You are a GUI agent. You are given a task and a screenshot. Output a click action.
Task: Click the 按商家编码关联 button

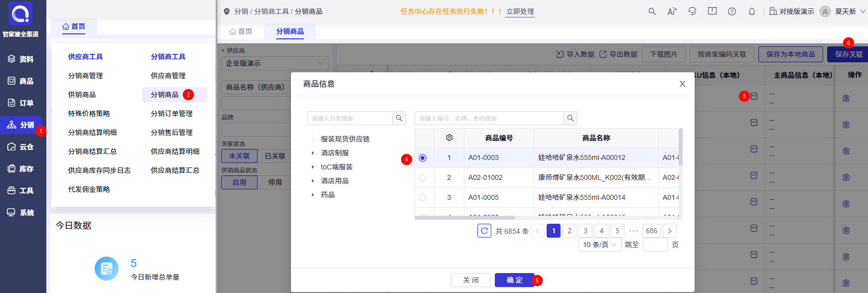click(x=722, y=54)
